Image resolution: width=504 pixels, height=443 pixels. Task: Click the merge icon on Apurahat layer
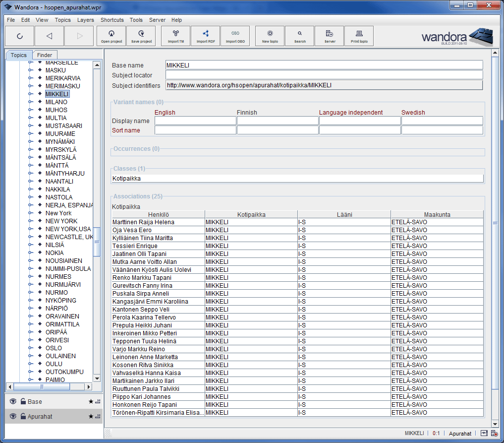pyautogui.click(x=98, y=416)
